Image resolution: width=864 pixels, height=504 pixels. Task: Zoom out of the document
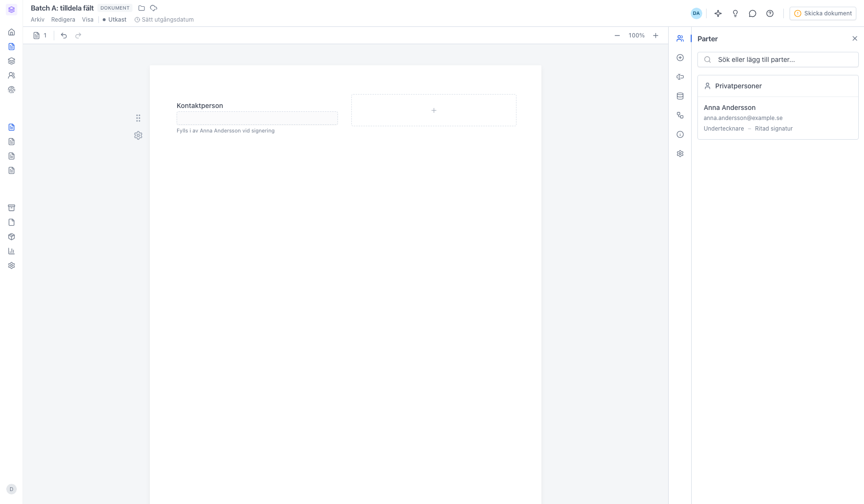coord(617,36)
